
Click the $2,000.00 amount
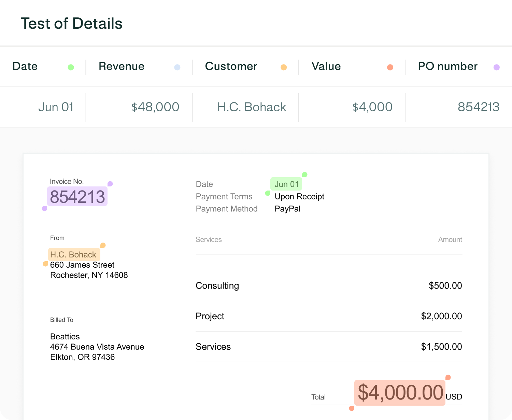[442, 316]
